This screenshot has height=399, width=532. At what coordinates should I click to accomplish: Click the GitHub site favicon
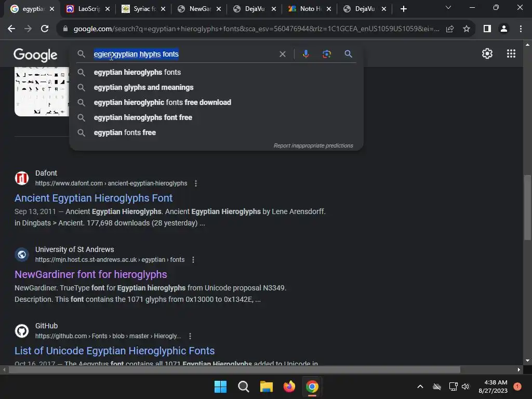coord(22,331)
